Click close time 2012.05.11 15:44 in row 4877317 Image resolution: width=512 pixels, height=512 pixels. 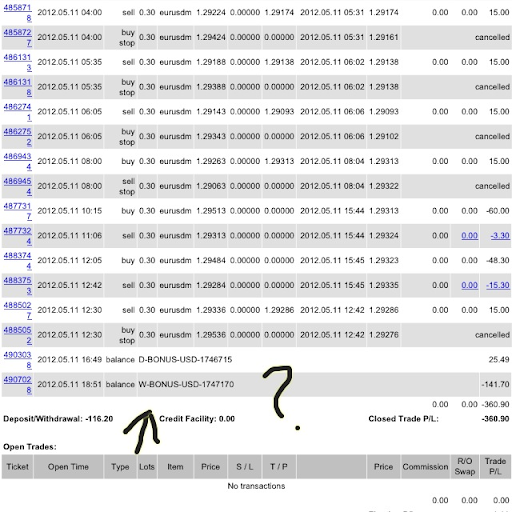click(332, 211)
